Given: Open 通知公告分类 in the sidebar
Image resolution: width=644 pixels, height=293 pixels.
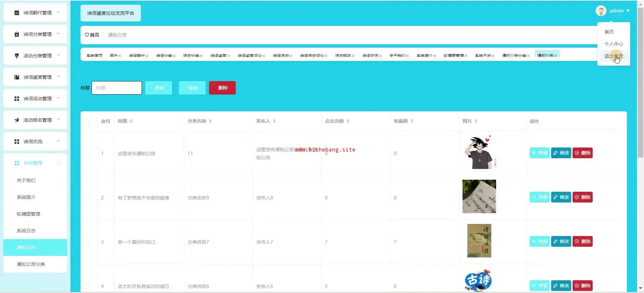Looking at the screenshot, I should click(x=31, y=264).
